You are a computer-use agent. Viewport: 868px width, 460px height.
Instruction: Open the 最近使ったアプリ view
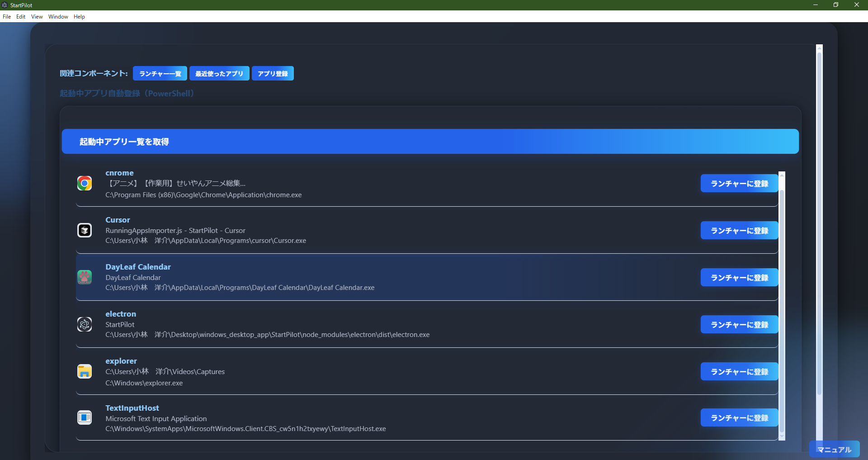tap(219, 73)
